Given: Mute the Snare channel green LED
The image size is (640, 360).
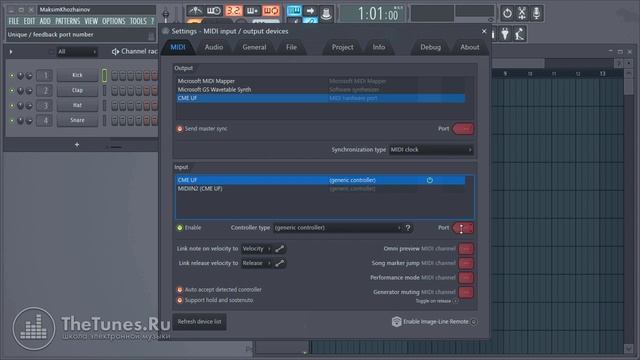Looking at the screenshot, I should [12, 121].
